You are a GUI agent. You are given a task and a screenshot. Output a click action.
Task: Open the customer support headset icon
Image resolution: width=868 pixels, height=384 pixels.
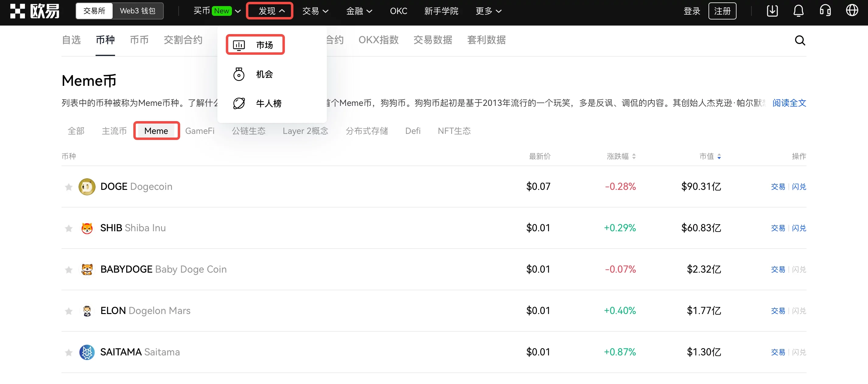(x=825, y=11)
